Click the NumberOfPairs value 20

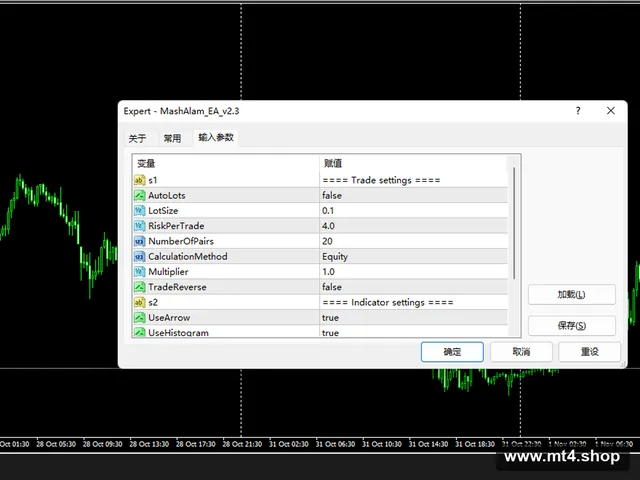[x=327, y=241]
